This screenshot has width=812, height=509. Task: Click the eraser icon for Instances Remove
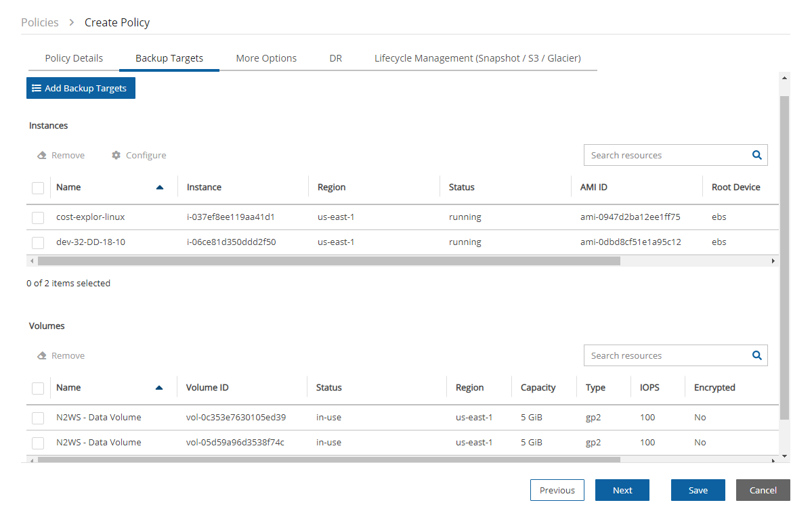[x=42, y=156]
